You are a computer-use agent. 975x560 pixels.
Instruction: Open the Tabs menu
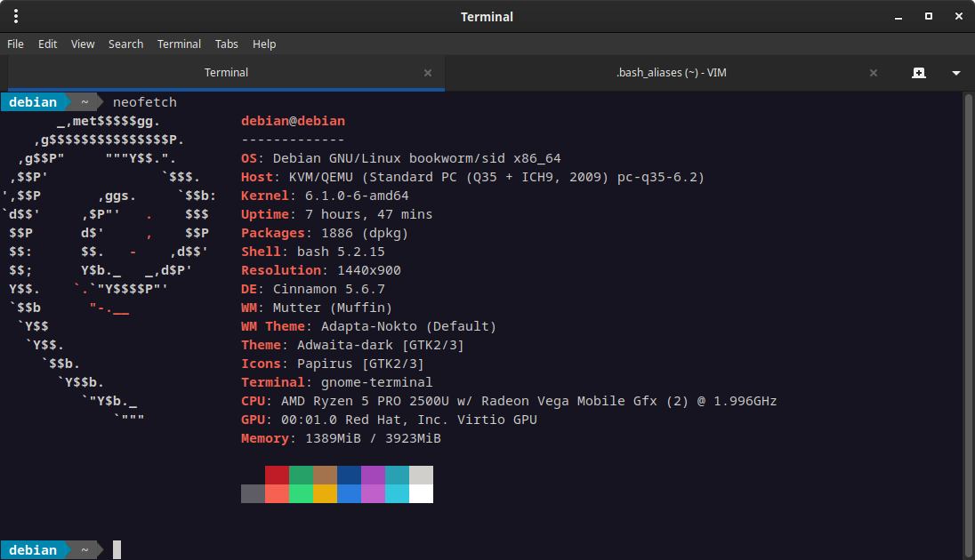click(226, 44)
